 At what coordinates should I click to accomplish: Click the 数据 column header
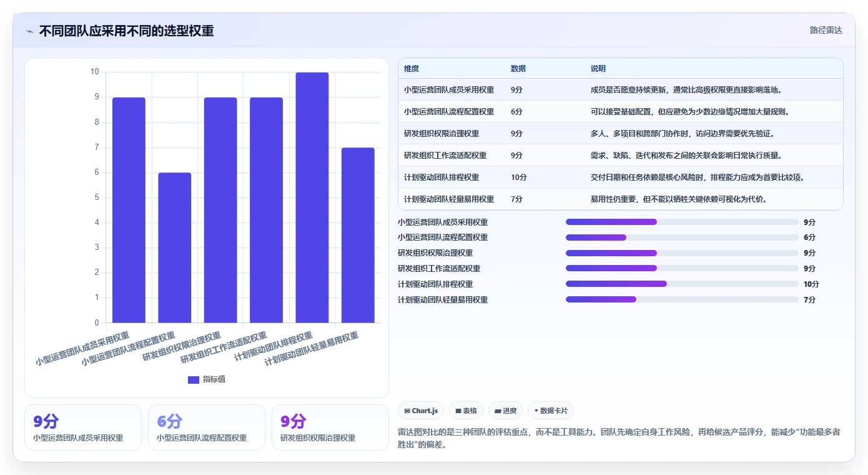518,69
